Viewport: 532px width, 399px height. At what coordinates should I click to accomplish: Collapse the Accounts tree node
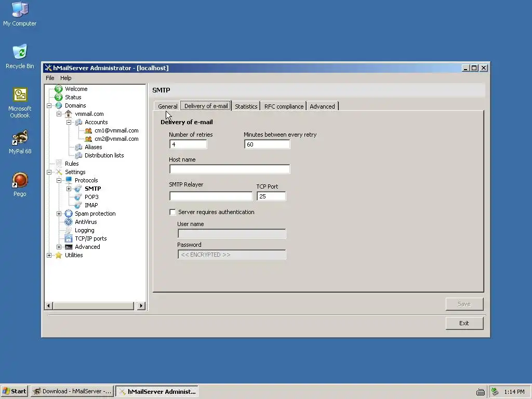[x=69, y=122]
